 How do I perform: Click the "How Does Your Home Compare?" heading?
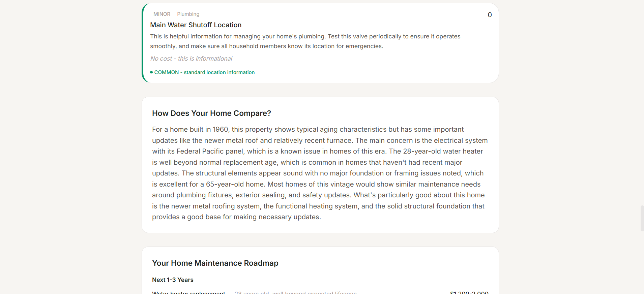coord(211,113)
